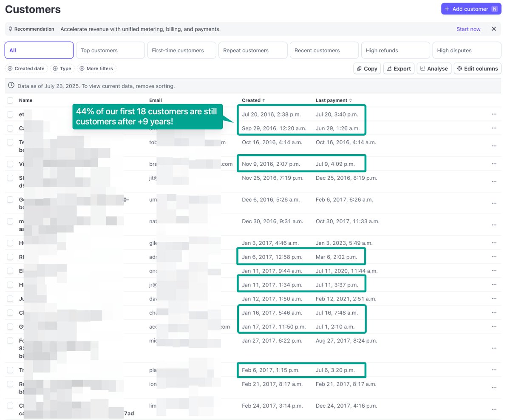Viewport: 510px width, 420px height.
Task: Open the Recent customers tab
Action: coord(324,50)
